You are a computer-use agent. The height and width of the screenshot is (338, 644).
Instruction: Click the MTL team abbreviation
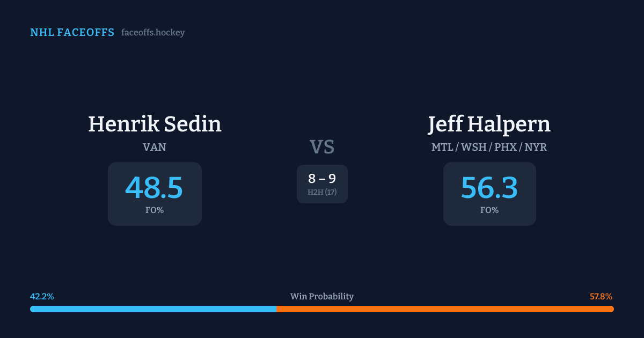(x=442, y=147)
